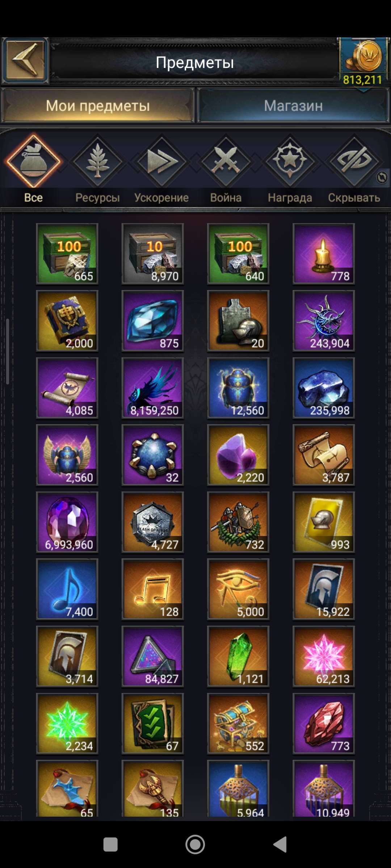391x868 pixels.
Task: Select the Мои предметы tab
Action: [98, 106]
